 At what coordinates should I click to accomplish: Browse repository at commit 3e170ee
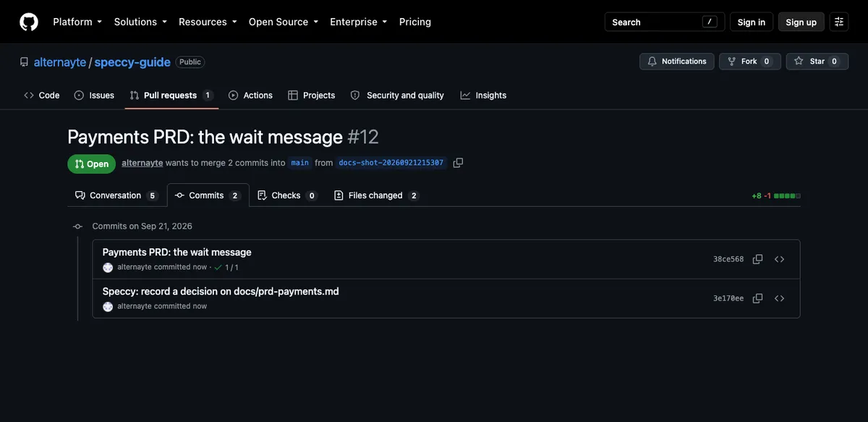point(779,298)
